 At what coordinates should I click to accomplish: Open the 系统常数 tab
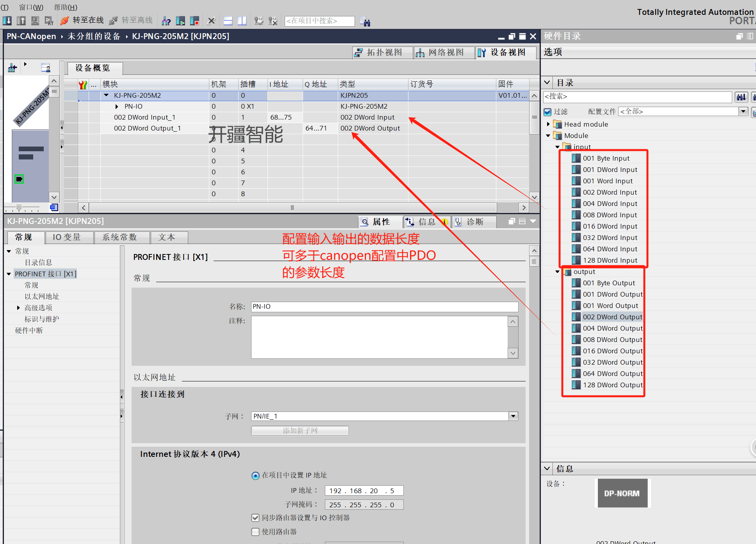[x=122, y=237]
